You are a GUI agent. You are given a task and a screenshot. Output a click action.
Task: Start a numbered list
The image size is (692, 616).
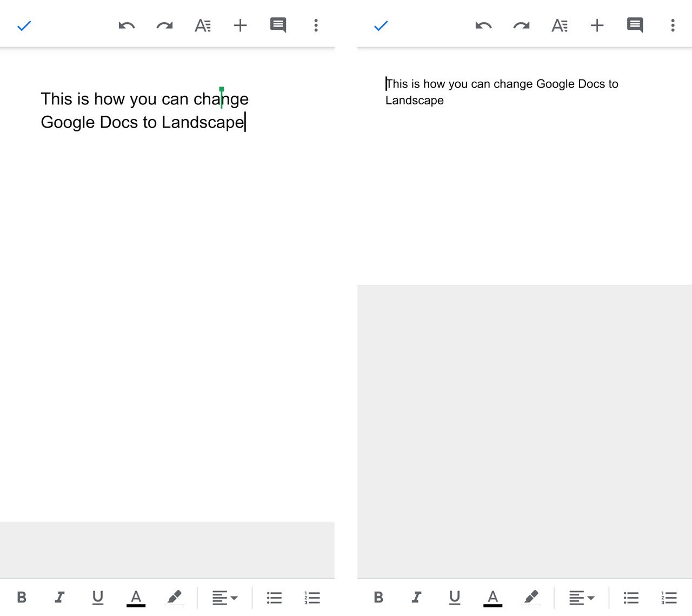click(312, 597)
